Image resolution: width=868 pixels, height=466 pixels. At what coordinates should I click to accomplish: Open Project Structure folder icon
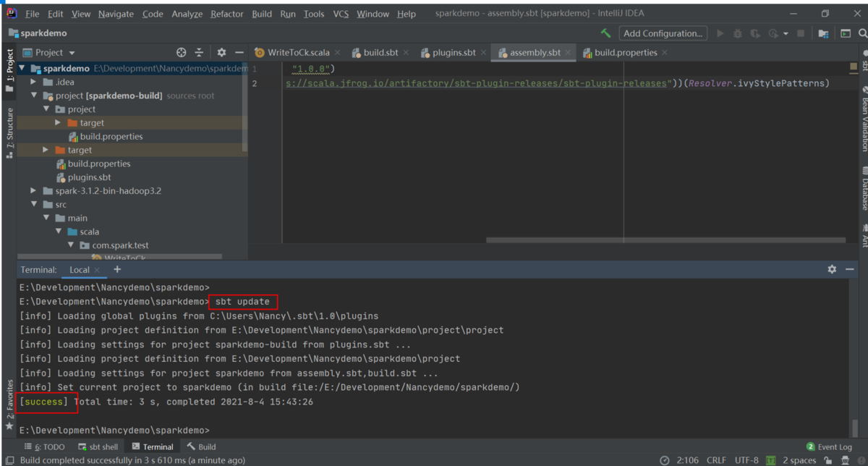[823, 33]
